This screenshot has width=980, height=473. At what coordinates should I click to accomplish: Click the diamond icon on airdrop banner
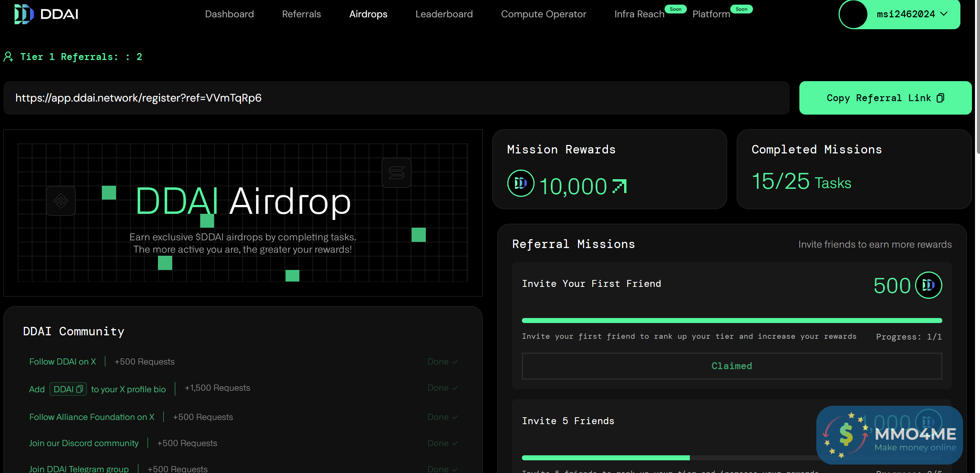tap(61, 201)
